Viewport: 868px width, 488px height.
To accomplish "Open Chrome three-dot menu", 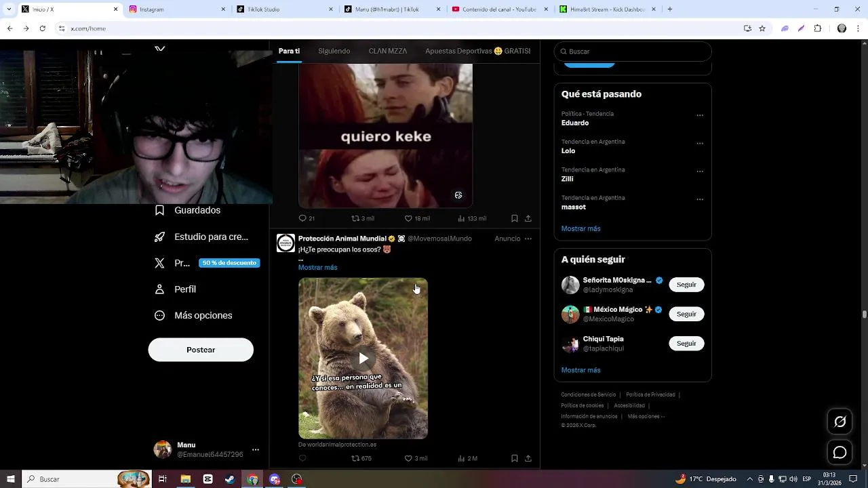I will 859,28.
